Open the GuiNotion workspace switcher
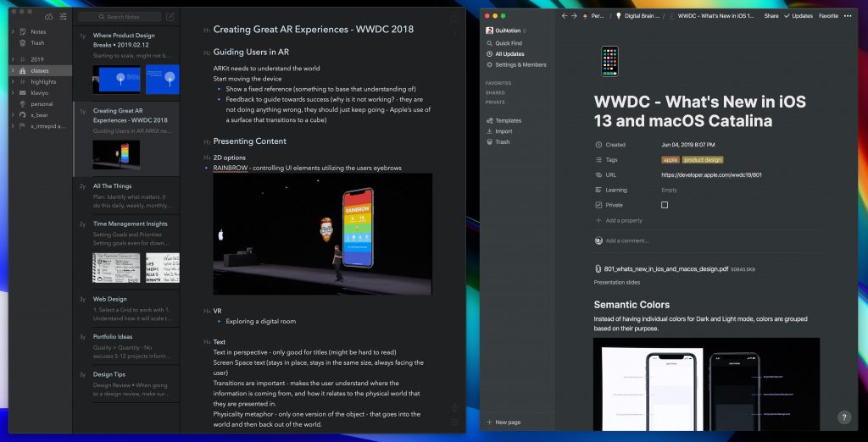 click(506, 30)
